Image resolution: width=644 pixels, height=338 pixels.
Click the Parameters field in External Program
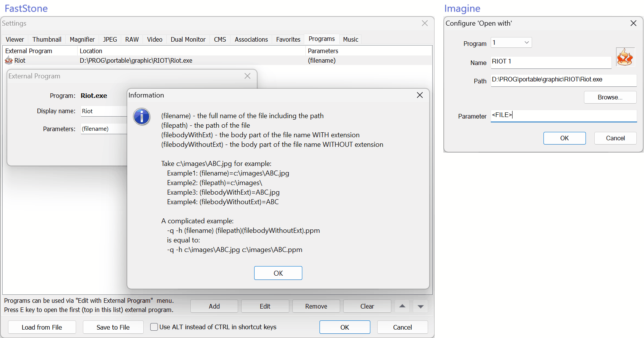click(x=104, y=129)
